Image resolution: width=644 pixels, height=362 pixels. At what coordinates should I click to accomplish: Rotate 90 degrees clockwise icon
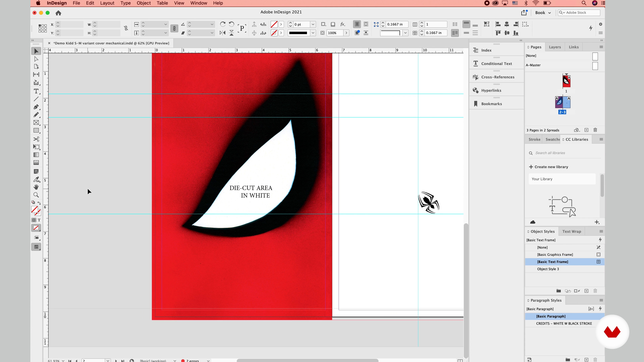click(x=223, y=24)
